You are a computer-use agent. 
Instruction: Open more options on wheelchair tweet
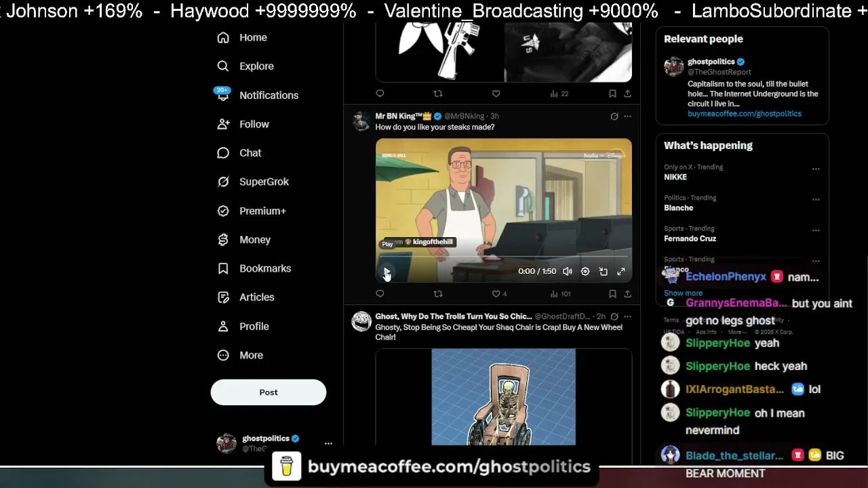(x=627, y=317)
